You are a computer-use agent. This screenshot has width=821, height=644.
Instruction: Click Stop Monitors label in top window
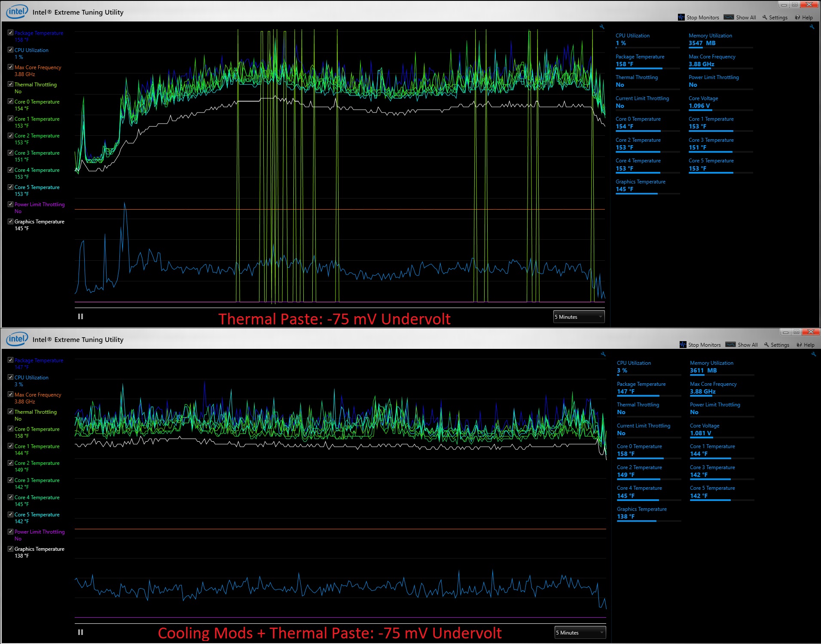[x=702, y=18]
